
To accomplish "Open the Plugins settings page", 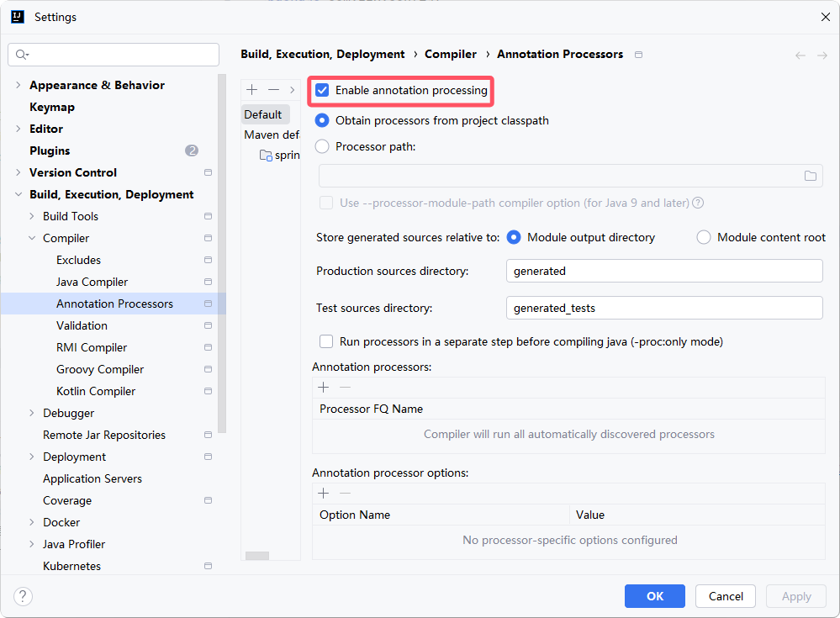I will click(50, 151).
